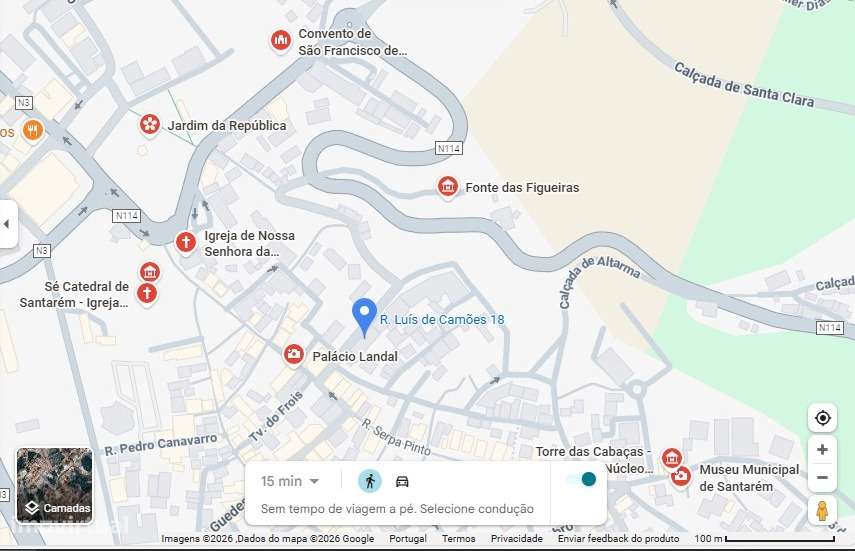Click the Igreja de Nossa Senhora church icon
Image resolution: width=855 pixels, height=551 pixels.
click(x=185, y=242)
